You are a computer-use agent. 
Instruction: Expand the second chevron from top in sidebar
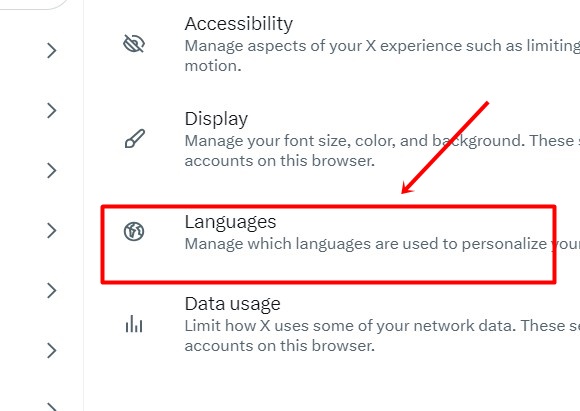52,111
